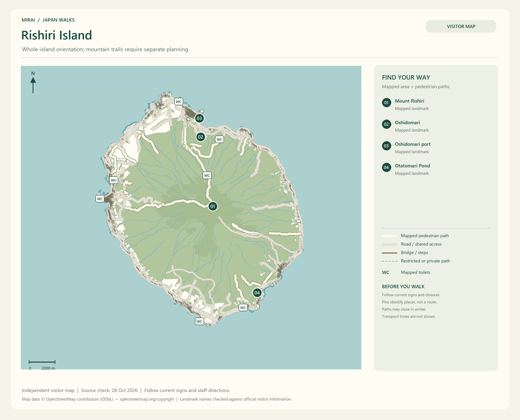
Task: Click the 02 badge in the legend list
Action: pyautogui.click(x=386, y=124)
